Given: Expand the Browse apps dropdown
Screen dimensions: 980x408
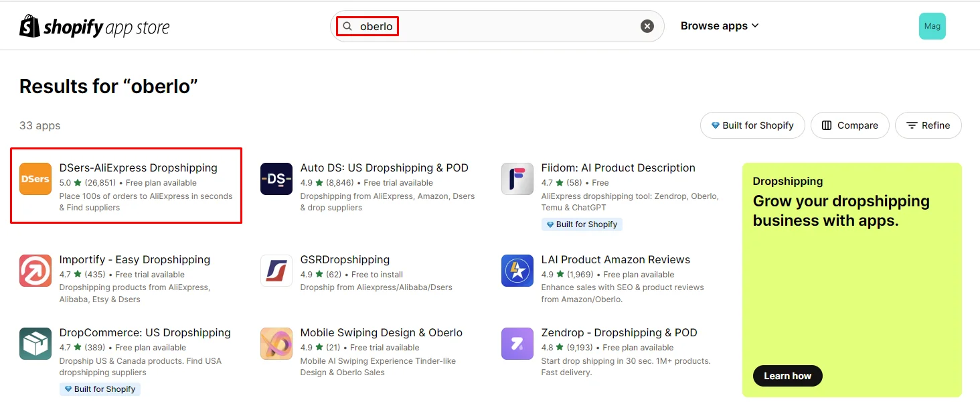Looking at the screenshot, I should click(719, 25).
